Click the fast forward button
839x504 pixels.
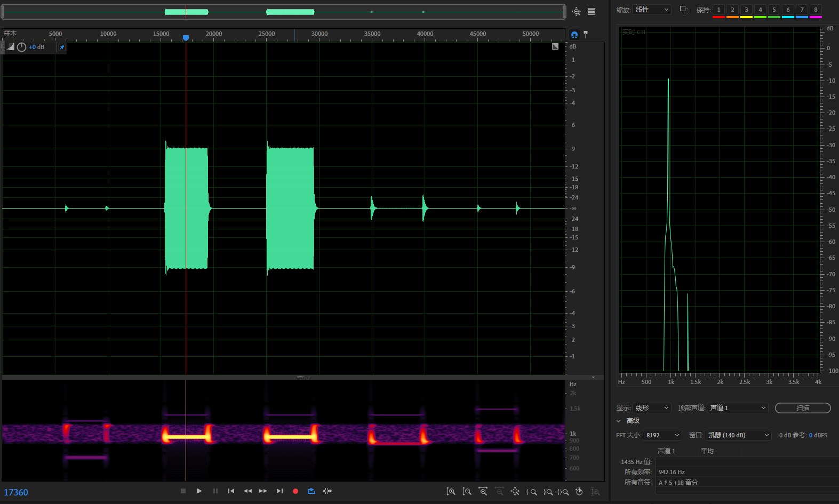[263, 491]
